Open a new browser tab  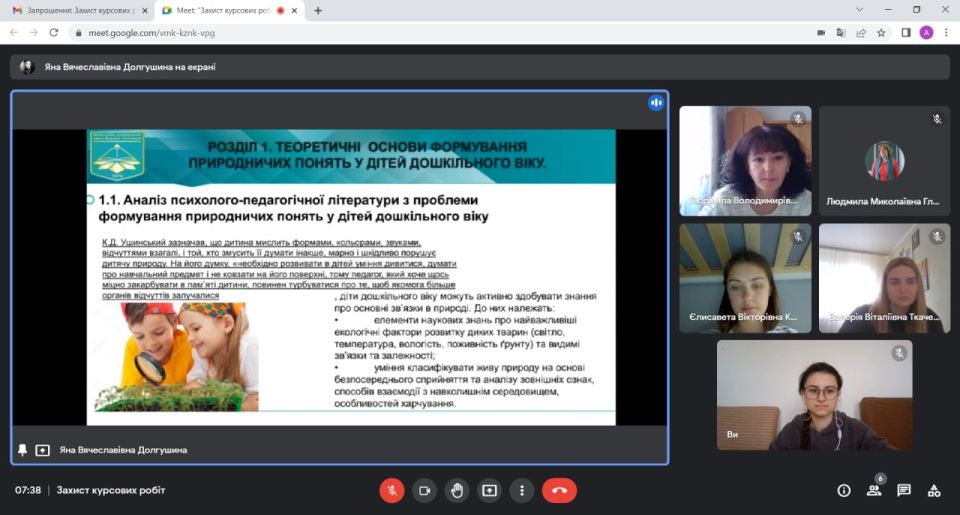point(318,10)
